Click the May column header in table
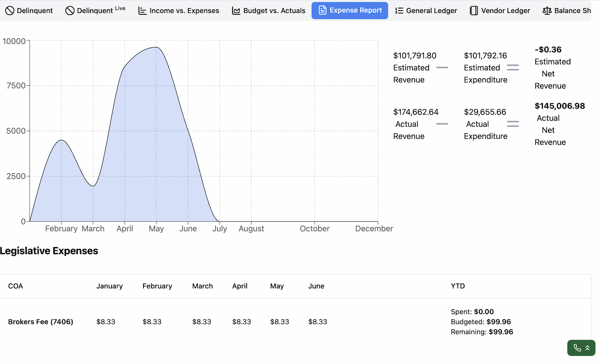 click(x=277, y=286)
